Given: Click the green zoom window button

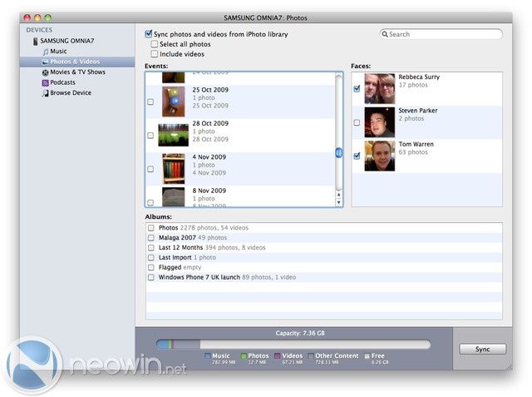Looking at the screenshot, I should point(48,17).
